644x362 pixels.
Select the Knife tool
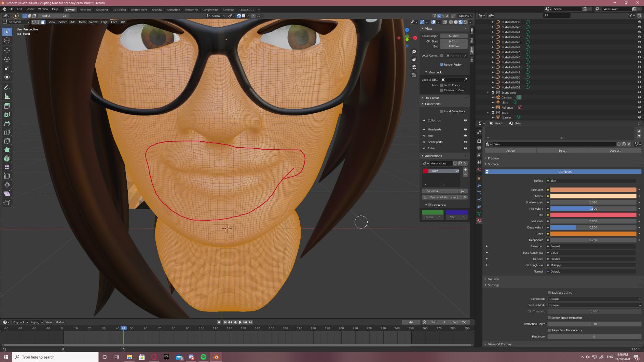click(7, 141)
